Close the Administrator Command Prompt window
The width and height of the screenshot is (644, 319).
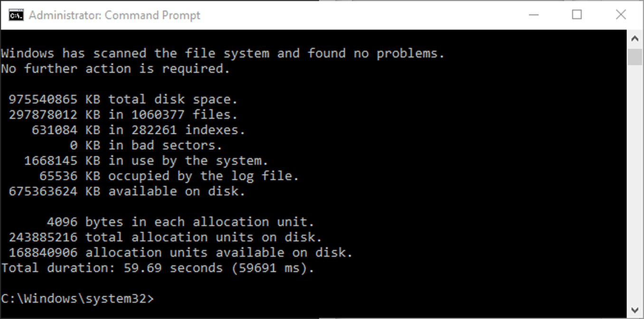tap(621, 15)
